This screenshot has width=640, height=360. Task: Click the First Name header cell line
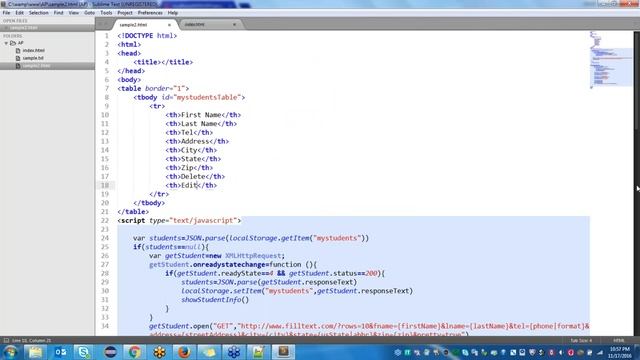click(203, 115)
